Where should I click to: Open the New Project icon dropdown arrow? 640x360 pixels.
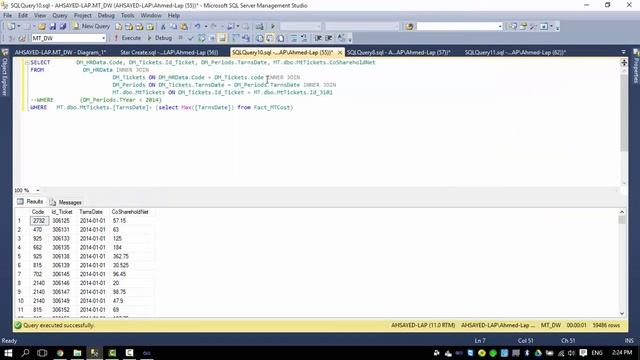pyautogui.click(x=19, y=27)
